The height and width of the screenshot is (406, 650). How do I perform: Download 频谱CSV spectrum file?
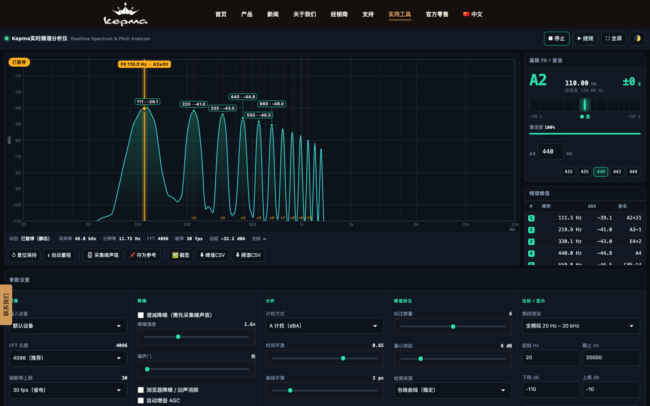click(248, 255)
